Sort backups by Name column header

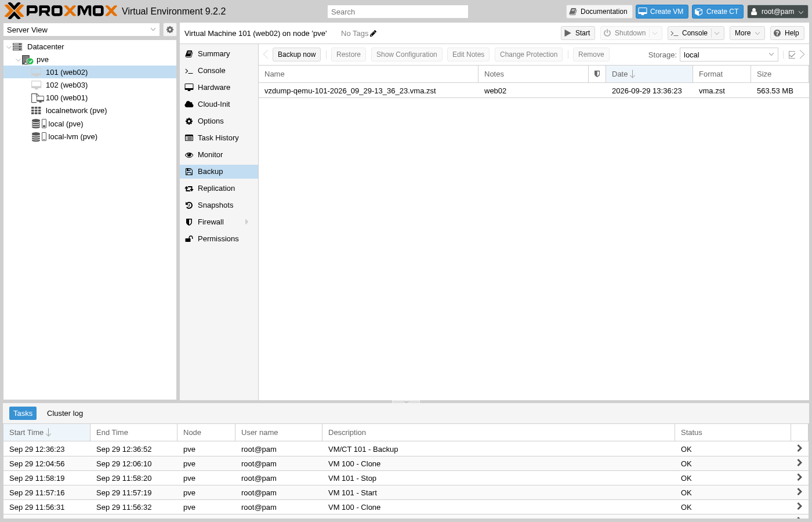(x=368, y=74)
